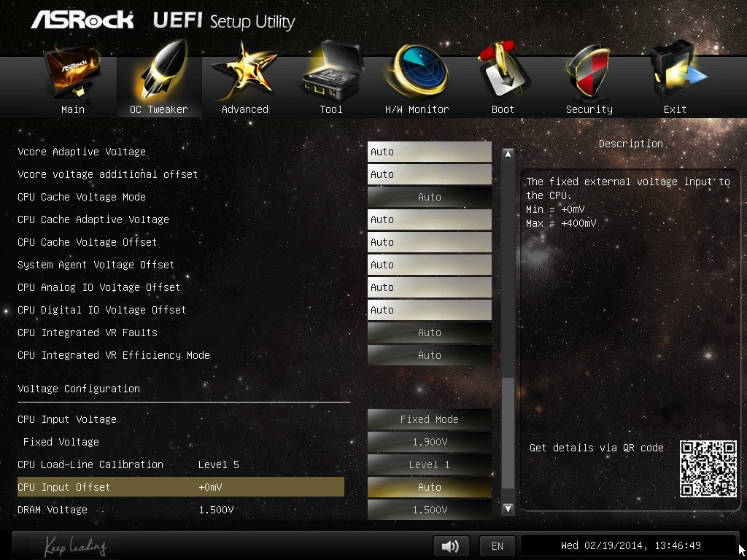Click System Agent Voltage Offset field
Screen dimensions: 747x560
point(429,265)
